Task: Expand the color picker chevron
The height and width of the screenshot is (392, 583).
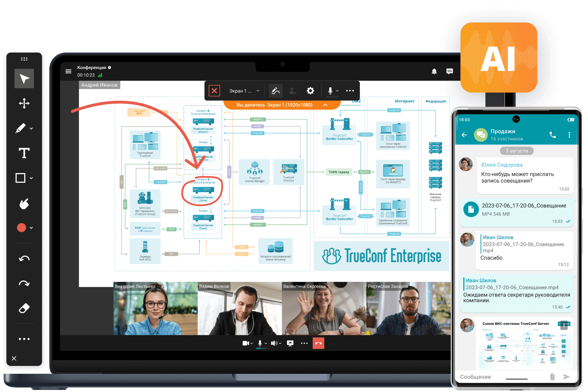Action: pos(31,228)
